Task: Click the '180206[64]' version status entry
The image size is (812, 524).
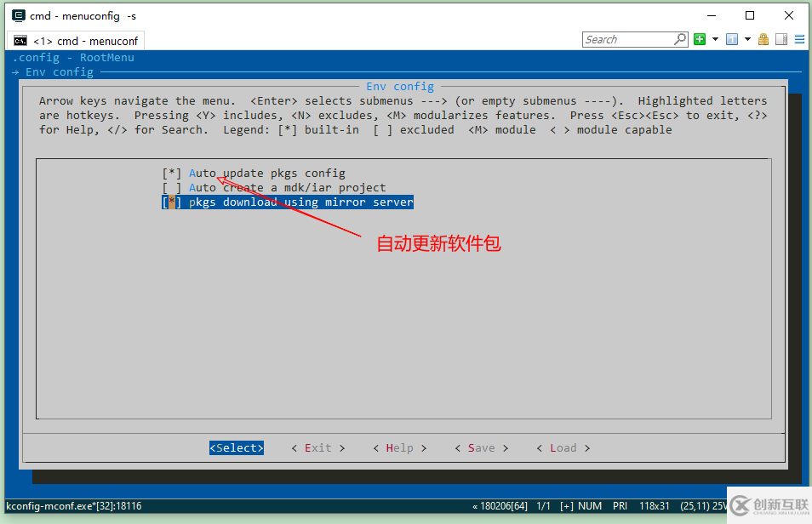Action: pos(503,506)
